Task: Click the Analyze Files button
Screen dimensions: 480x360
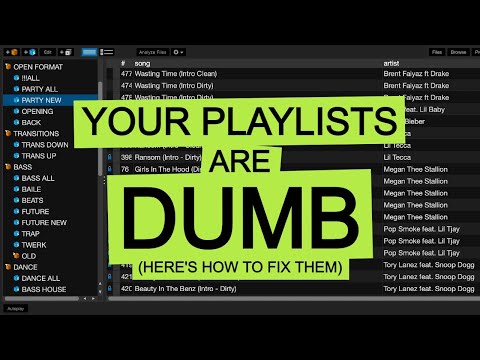Action: (x=152, y=52)
